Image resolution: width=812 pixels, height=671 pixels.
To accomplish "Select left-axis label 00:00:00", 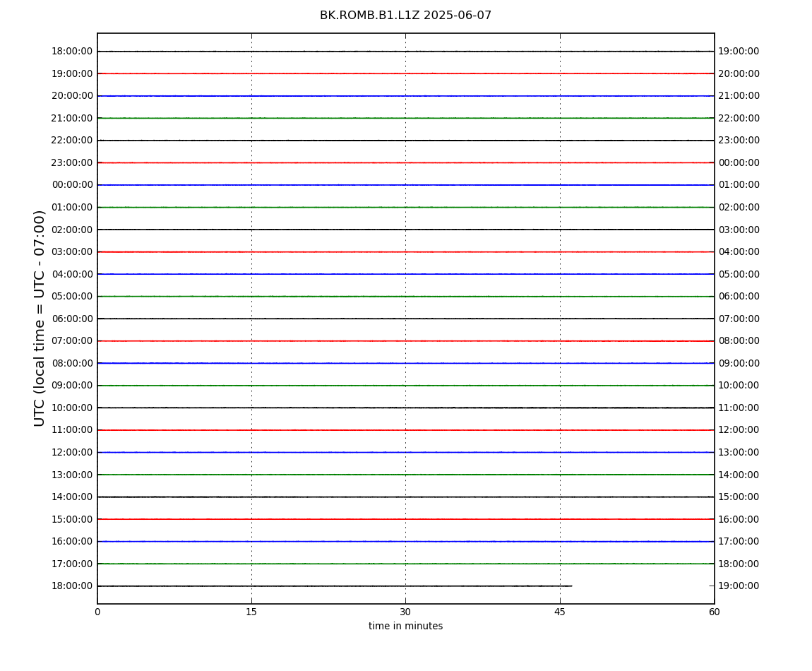I will tap(72, 185).
